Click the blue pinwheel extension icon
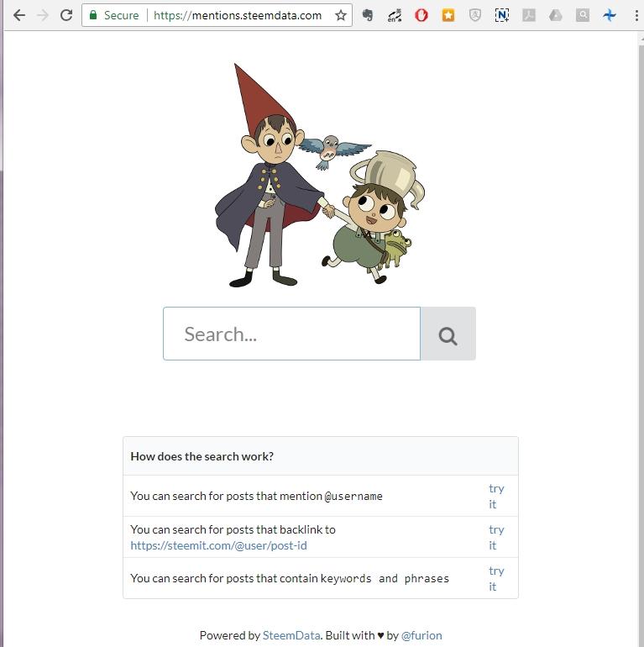The image size is (644, 647). (x=610, y=15)
